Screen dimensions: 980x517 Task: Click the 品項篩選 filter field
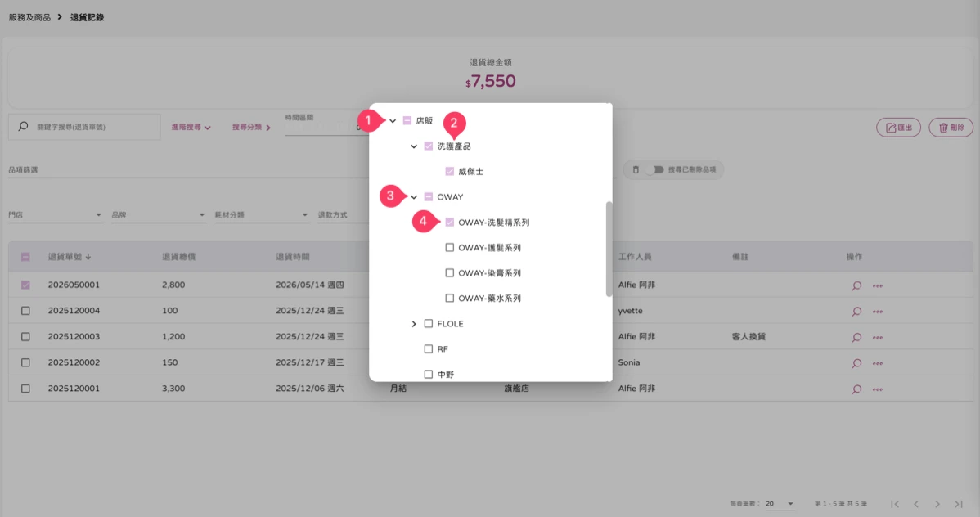188,170
